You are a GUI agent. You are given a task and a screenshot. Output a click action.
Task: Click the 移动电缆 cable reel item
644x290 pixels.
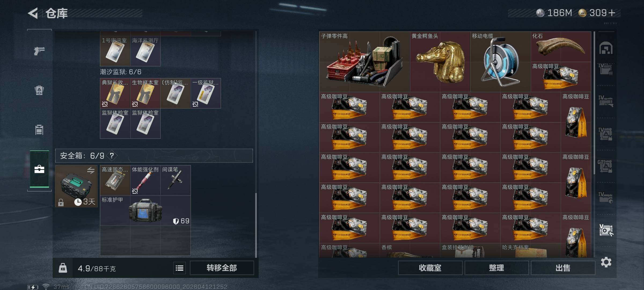pos(500,61)
